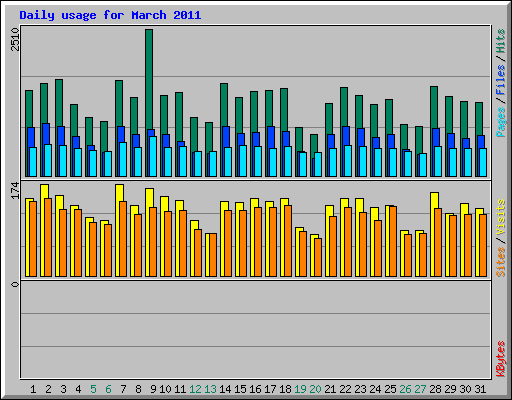Image resolution: width=512 pixels, height=400 pixels.
Task: Click the green weekend day 26 label
Action: [405, 389]
